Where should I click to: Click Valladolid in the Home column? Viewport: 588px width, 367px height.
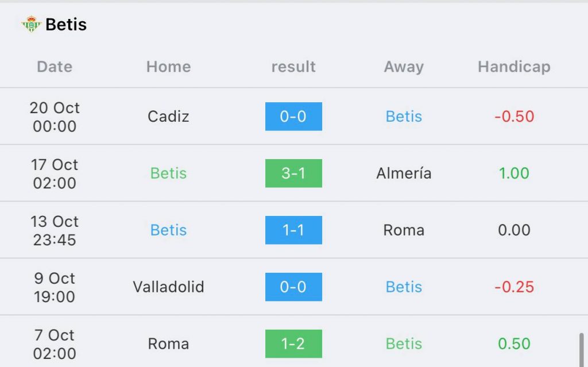[168, 287]
